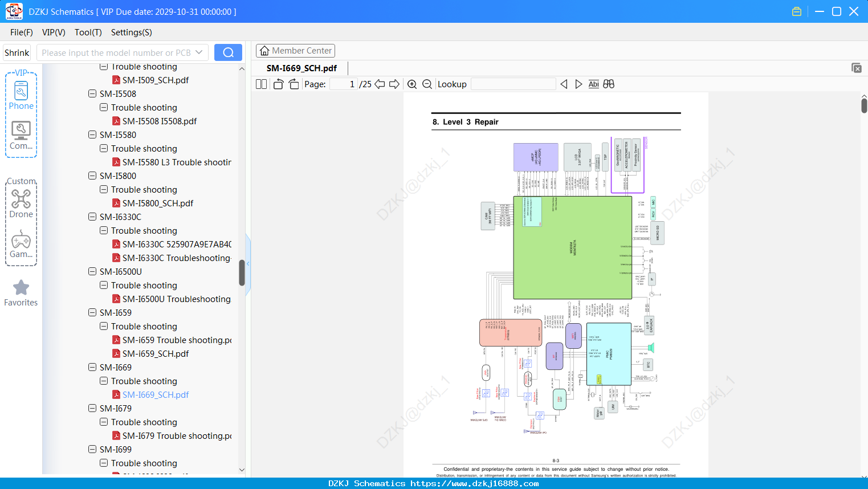Select the SM-I669_SCH.pdf document tab
Screen dimensions: 868x489
pos(301,68)
